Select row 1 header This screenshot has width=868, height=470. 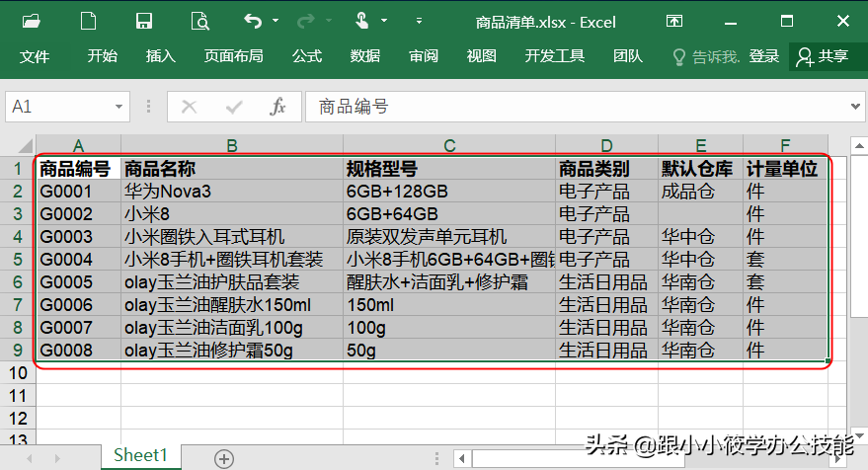point(18,168)
